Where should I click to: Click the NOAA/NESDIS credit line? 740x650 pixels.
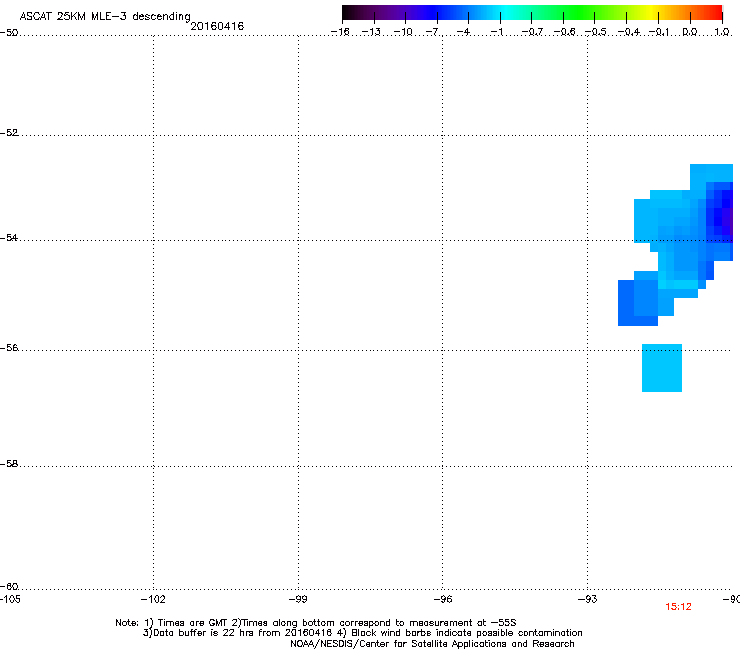tap(432, 643)
